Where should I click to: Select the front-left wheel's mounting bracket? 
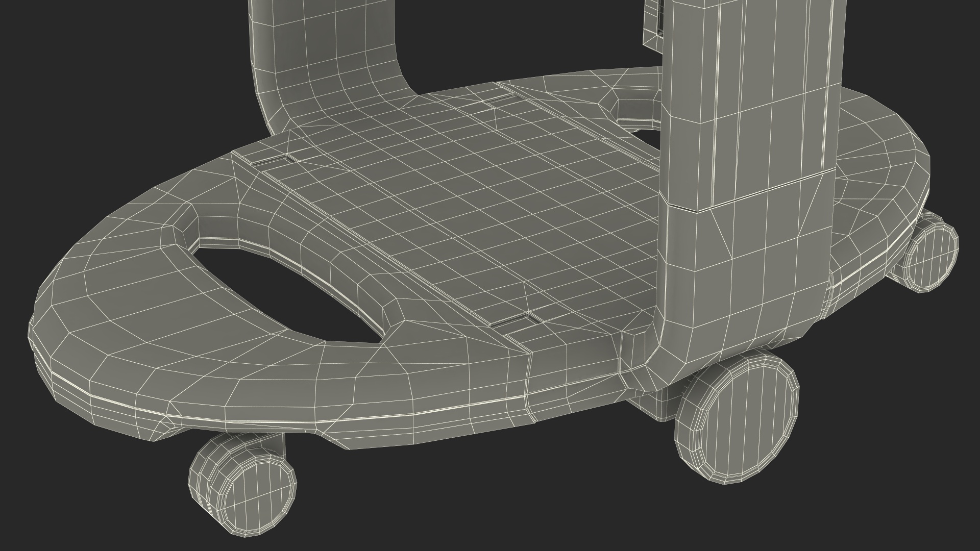click(x=273, y=443)
